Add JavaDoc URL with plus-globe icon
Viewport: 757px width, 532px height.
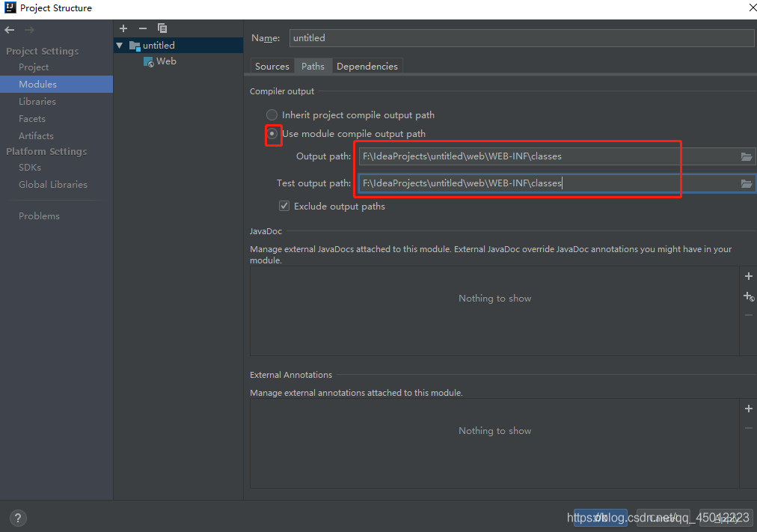(x=749, y=296)
